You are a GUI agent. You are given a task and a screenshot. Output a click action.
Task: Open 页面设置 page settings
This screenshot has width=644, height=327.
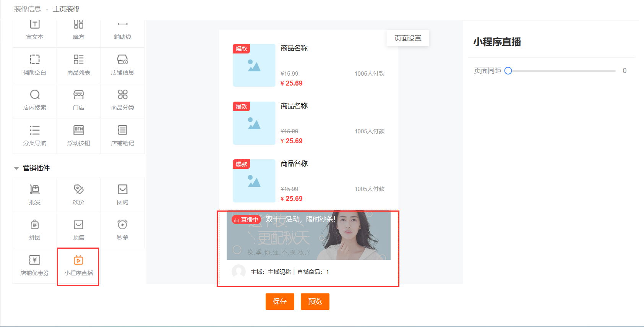[407, 38]
